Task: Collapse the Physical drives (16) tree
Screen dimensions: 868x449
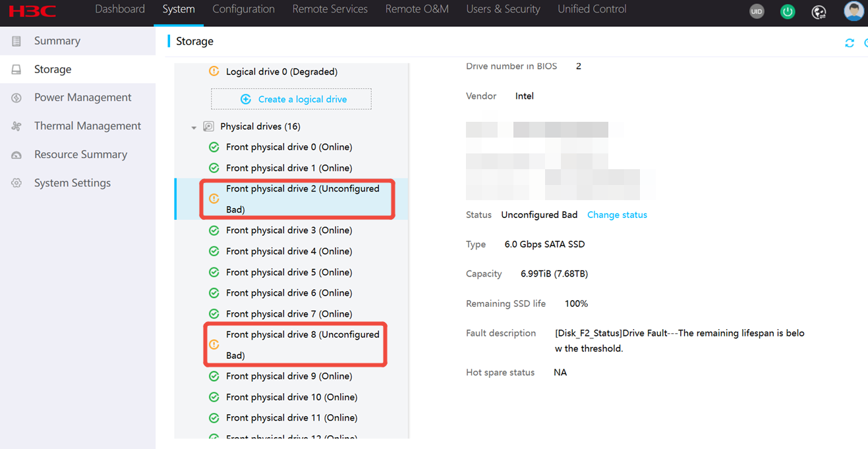Action: click(194, 127)
